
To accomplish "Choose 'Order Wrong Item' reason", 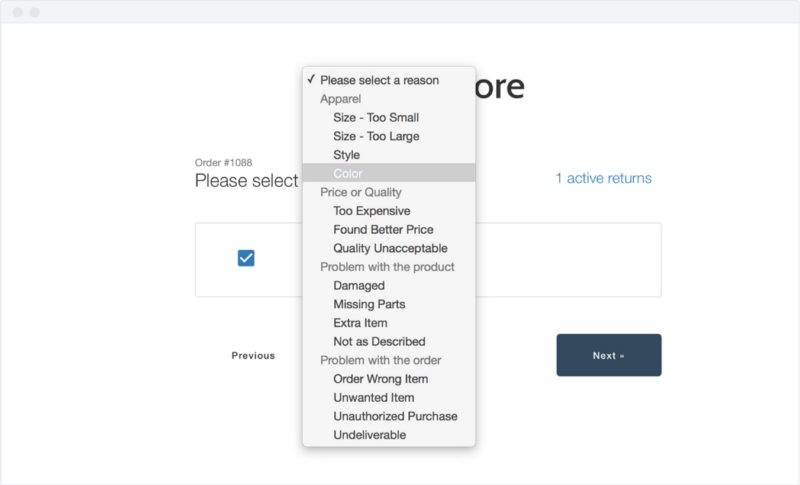I will [380, 379].
